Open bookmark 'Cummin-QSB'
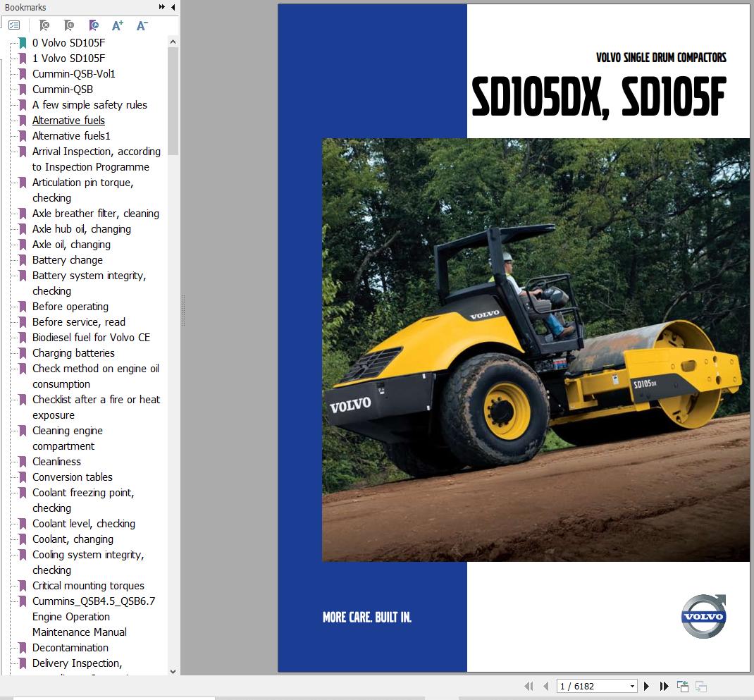The image size is (754, 700). pos(63,90)
